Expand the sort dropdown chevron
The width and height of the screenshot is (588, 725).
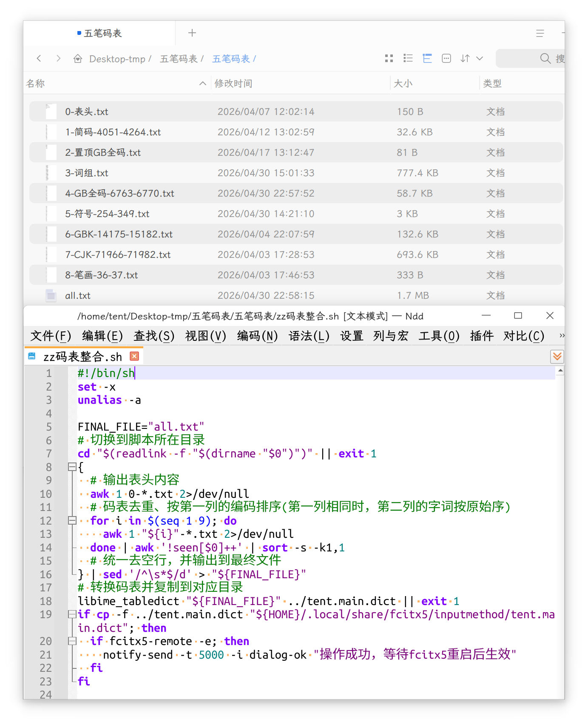480,58
